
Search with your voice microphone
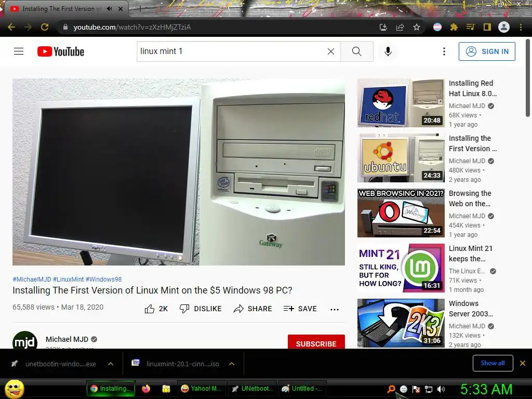[x=388, y=51]
